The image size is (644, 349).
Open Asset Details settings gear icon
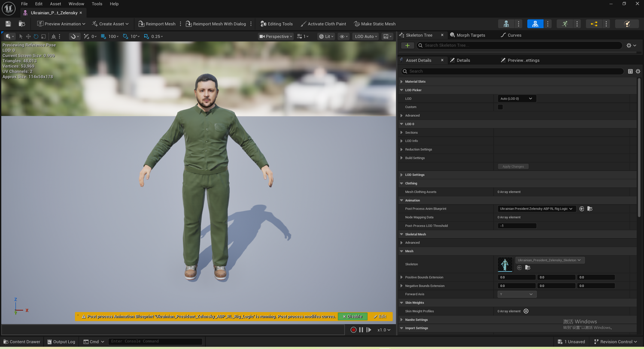point(638,71)
